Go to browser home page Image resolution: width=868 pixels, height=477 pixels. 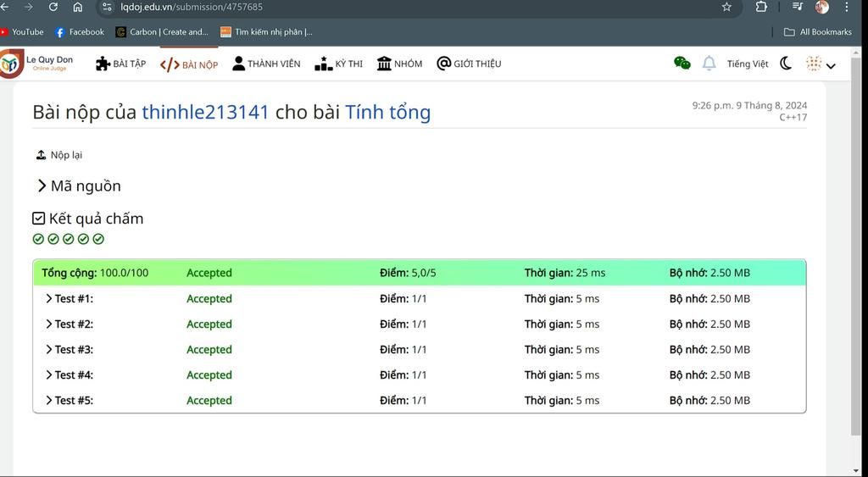click(x=77, y=7)
